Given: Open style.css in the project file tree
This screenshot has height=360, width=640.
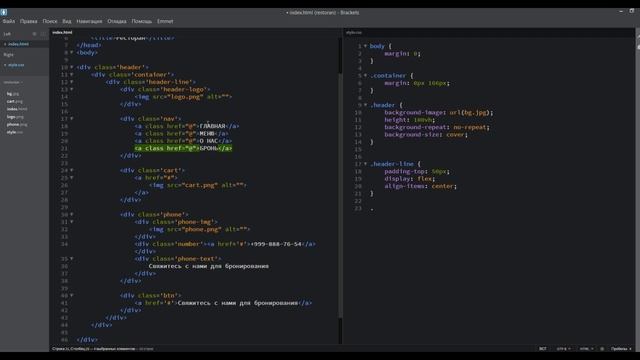Looking at the screenshot, I should [15, 132].
